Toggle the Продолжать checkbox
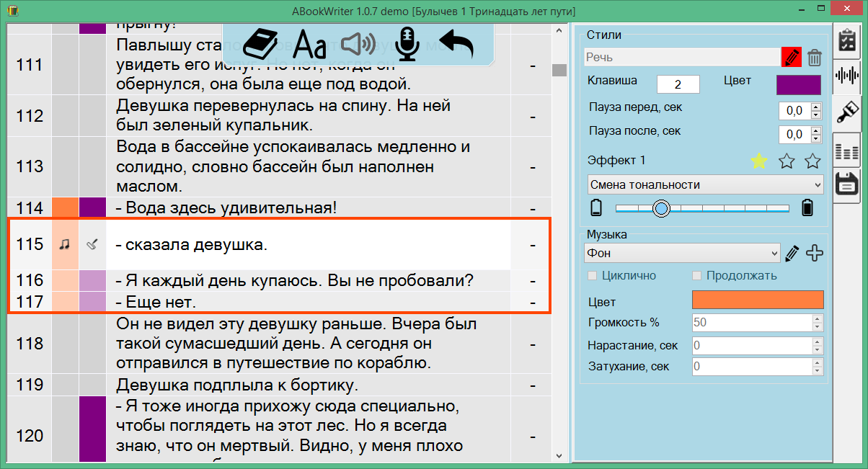Image resolution: width=868 pixels, height=469 pixels. tap(697, 275)
